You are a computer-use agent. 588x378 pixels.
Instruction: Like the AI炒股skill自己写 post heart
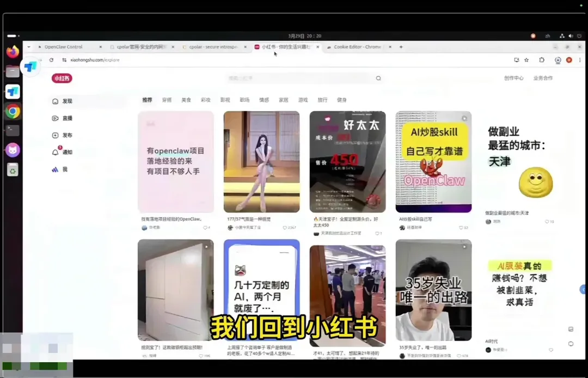point(461,228)
